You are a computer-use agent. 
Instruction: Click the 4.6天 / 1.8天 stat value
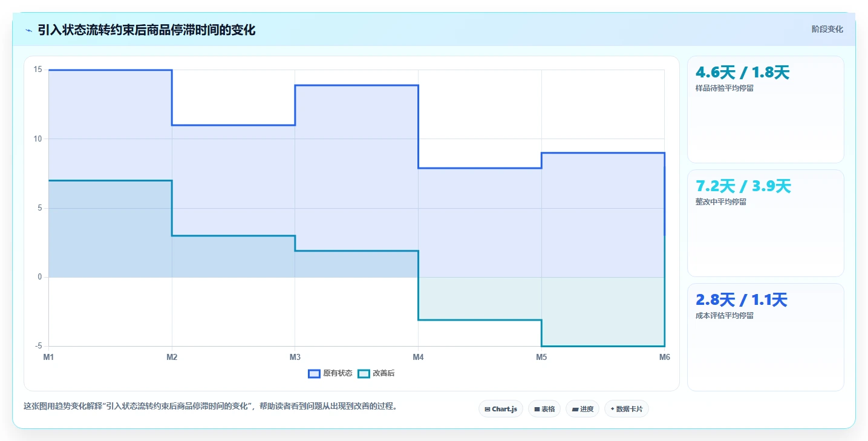point(743,73)
